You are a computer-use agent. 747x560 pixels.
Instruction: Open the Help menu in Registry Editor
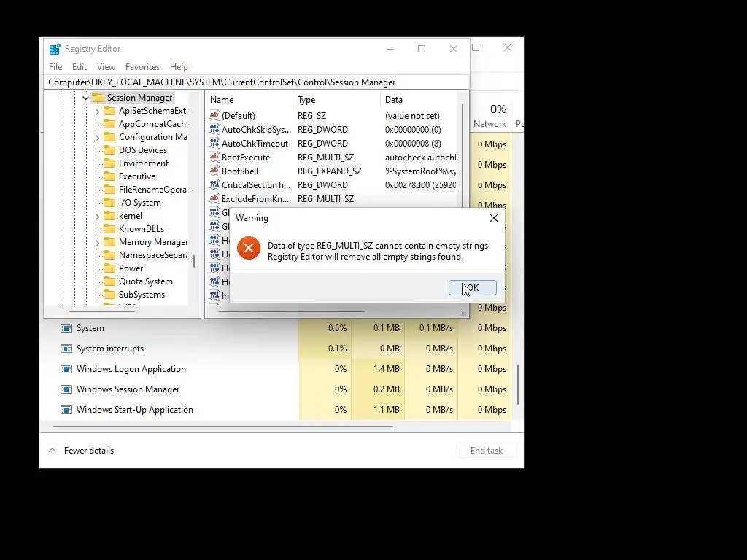pyautogui.click(x=179, y=66)
